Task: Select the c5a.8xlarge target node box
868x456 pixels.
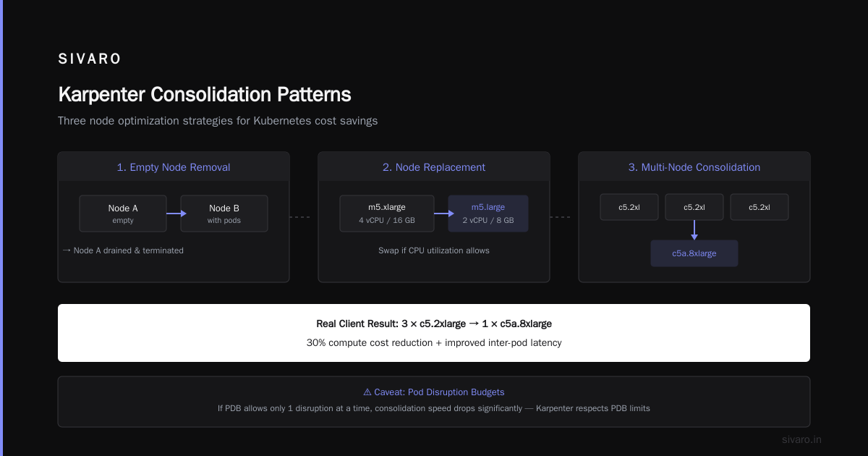Action: coord(694,253)
